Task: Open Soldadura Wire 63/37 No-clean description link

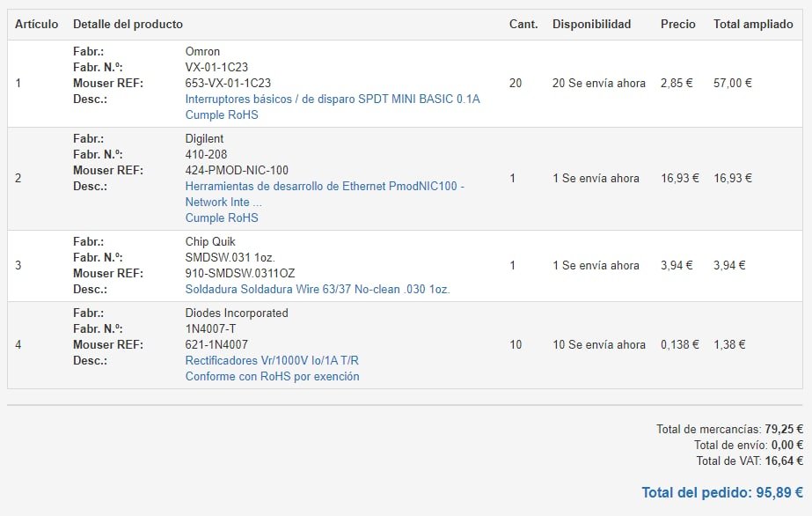Action: pyautogui.click(x=317, y=290)
